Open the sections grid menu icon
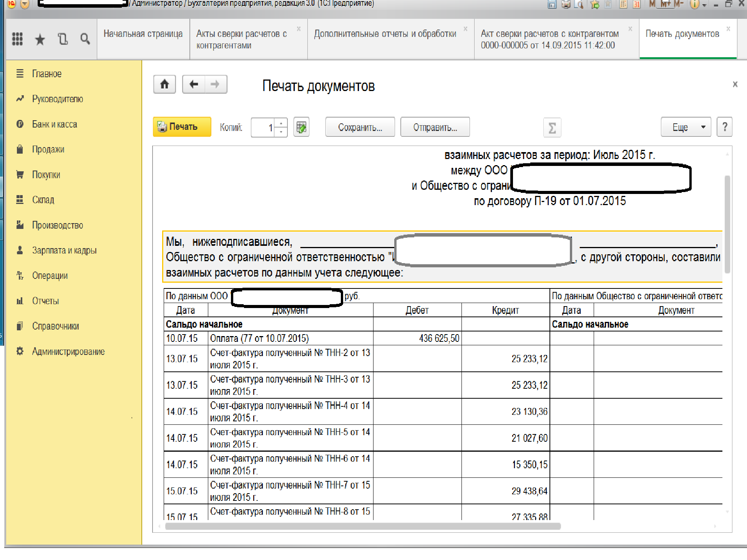Viewport: 747px width, 560px height. (x=17, y=39)
